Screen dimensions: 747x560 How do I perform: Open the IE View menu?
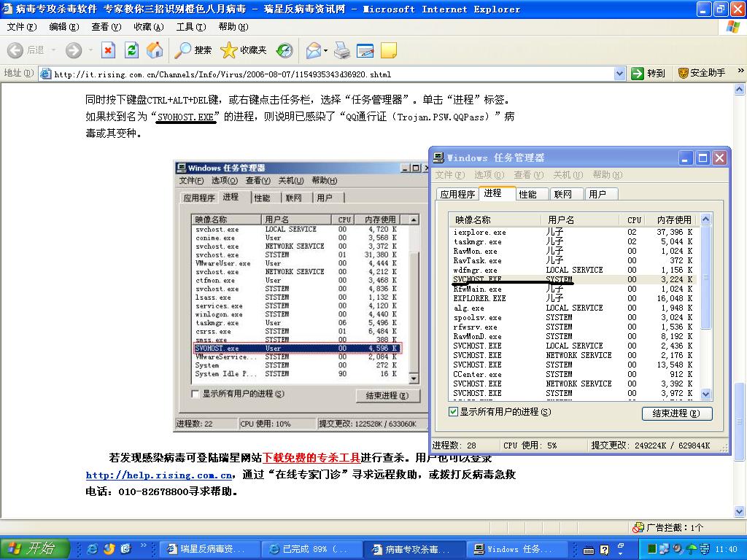(x=107, y=27)
